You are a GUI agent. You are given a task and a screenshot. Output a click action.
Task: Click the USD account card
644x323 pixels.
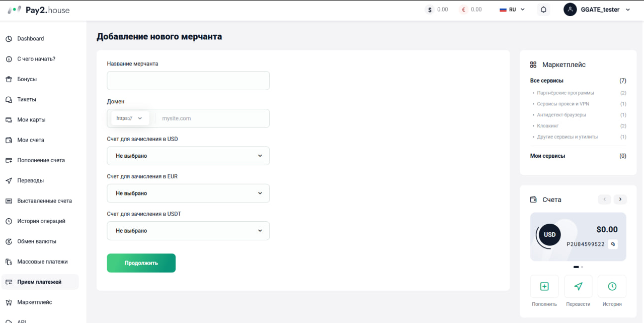(x=578, y=236)
